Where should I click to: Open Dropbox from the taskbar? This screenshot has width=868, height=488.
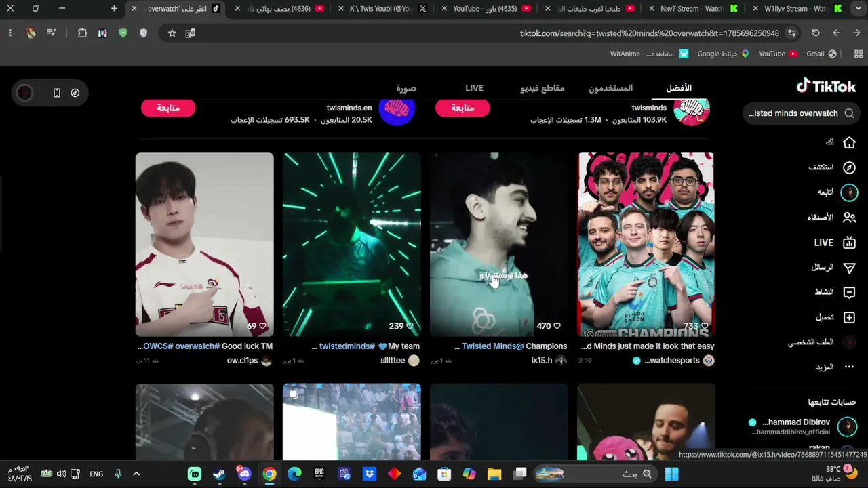pyautogui.click(x=370, y=474)
